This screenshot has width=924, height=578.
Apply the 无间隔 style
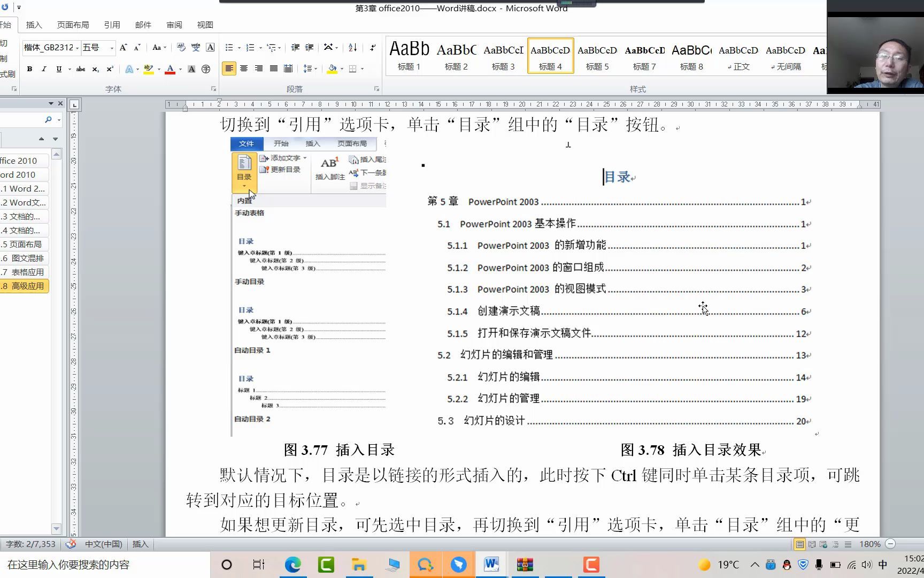click(x=786, y=56)
